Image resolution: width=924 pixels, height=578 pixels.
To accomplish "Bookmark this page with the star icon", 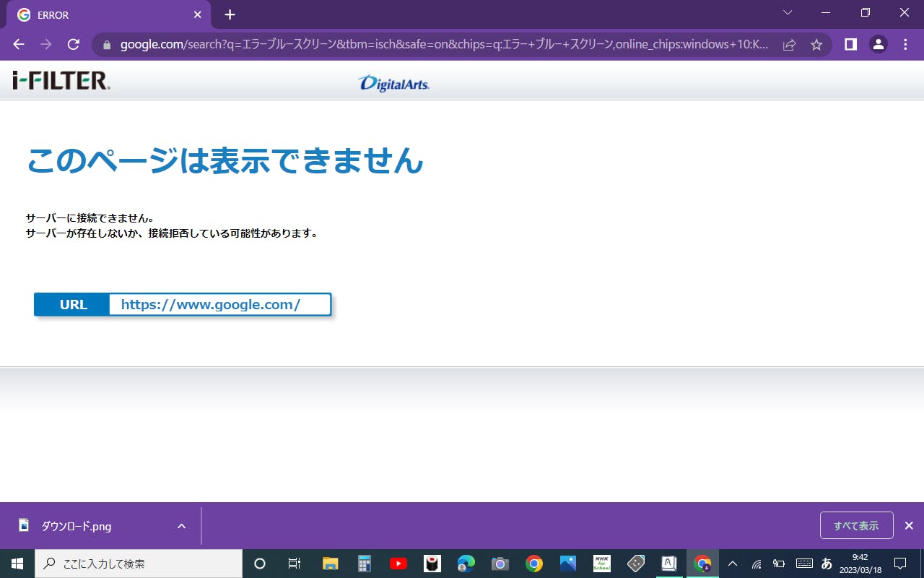I will [816, 45].
